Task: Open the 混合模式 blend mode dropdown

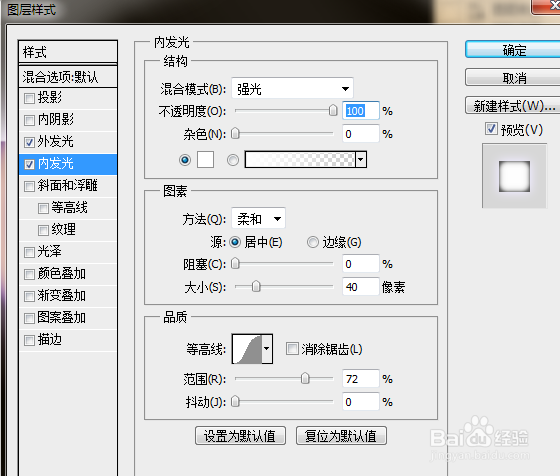Action: pyautogui.click(x=292, y=89)
